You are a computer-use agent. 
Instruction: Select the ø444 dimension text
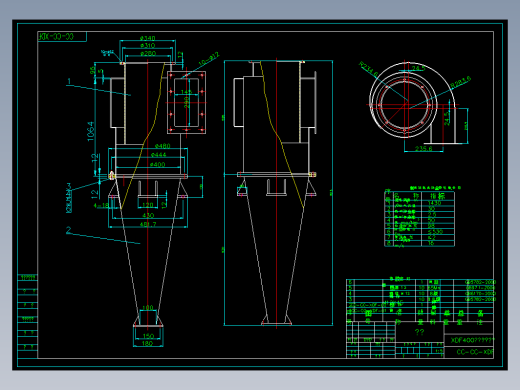[158, 155]
